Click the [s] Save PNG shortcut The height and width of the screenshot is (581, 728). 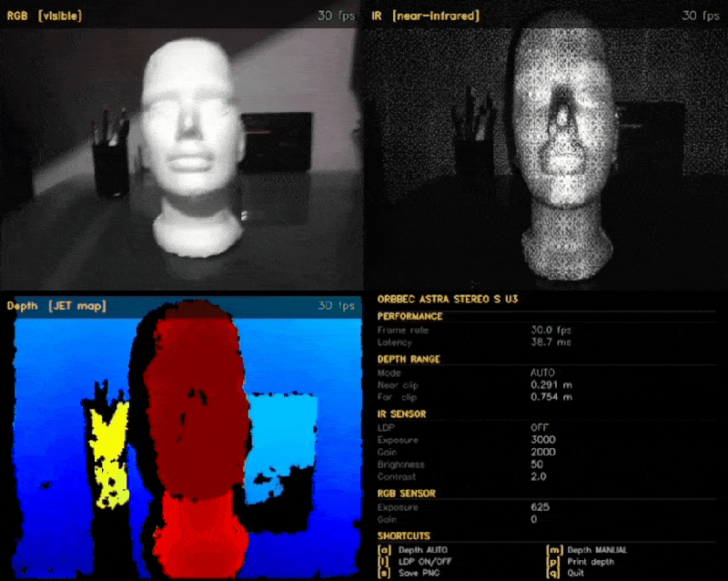409,573
